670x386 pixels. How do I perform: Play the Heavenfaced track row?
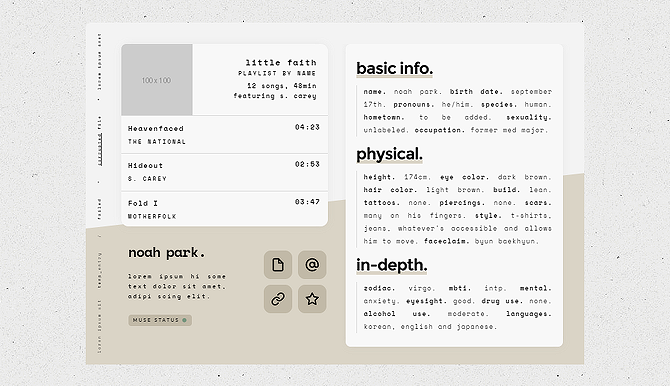(224, 135)
